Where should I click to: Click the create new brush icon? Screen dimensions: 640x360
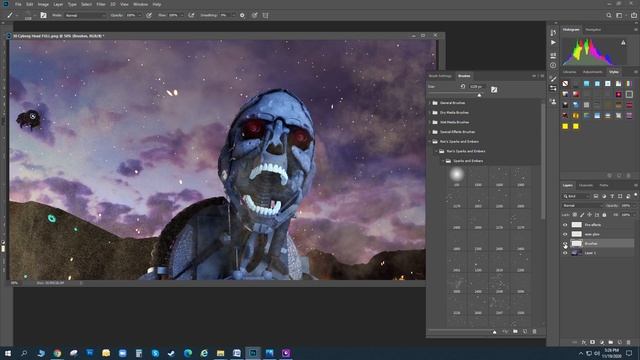(525, 331)
